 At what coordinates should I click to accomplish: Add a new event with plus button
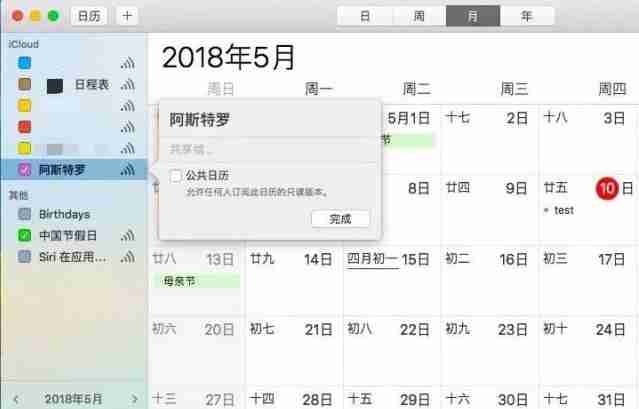pos(127,16)
